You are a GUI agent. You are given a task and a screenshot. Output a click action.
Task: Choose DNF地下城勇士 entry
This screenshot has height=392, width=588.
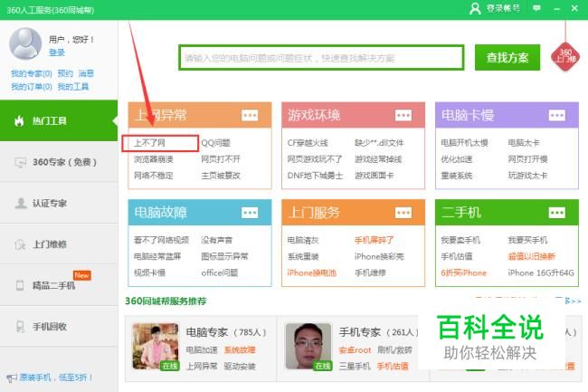(315, 176)
